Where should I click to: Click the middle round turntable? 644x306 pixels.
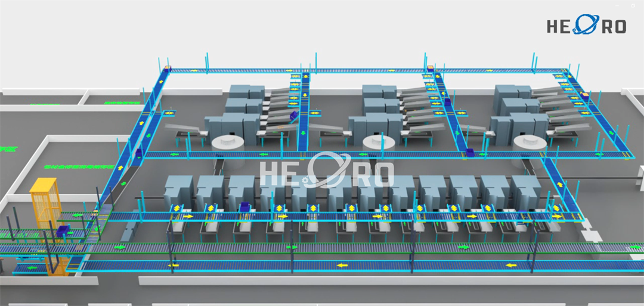tap(377, 142)
